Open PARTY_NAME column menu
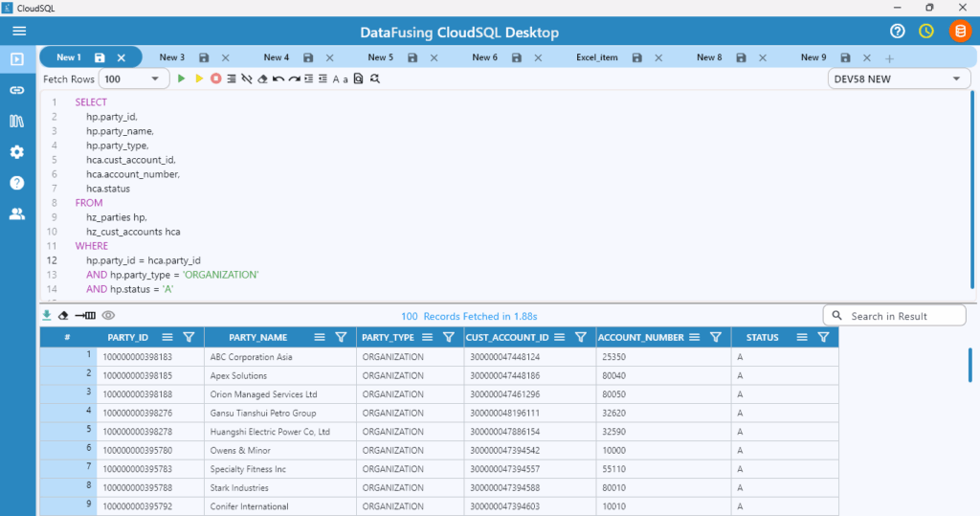The height and width of the screenshot is (516, 980). point(320,337)
